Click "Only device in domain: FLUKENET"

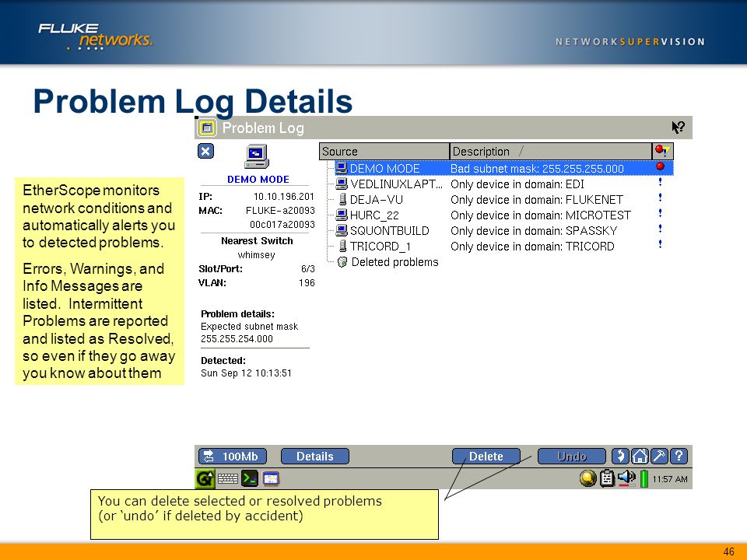point(537,200)
